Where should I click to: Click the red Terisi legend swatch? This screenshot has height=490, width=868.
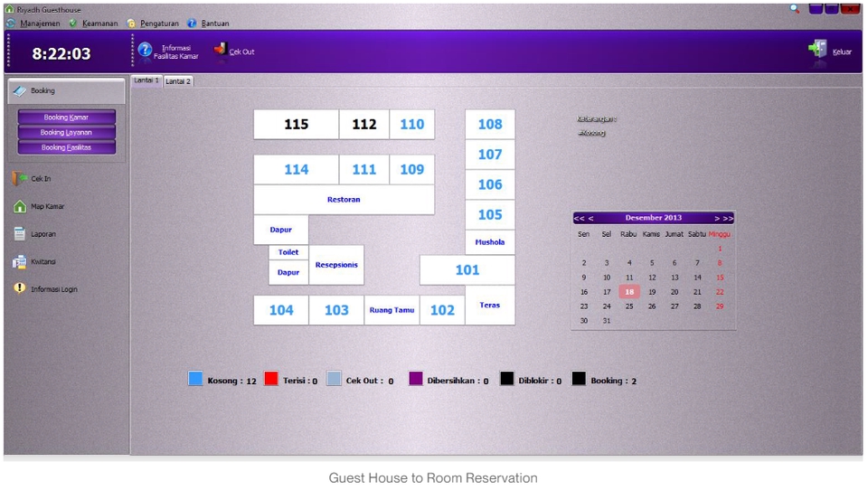pyautogui.click(x=271, y=379)
